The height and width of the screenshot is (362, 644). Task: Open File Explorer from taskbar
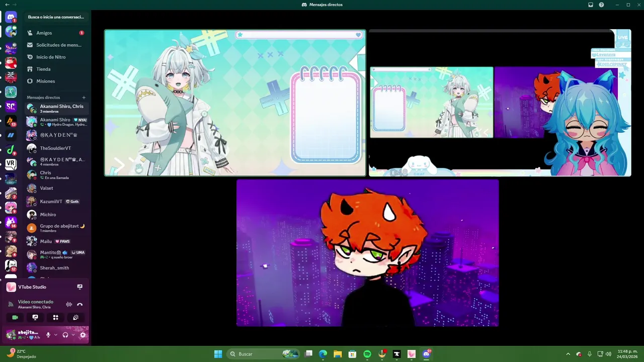(x=338, y=354)
